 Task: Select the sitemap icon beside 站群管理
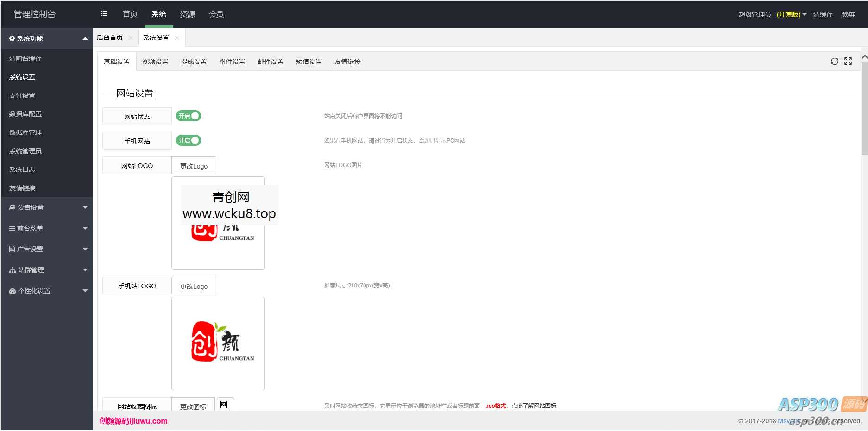tap(12, 270)
